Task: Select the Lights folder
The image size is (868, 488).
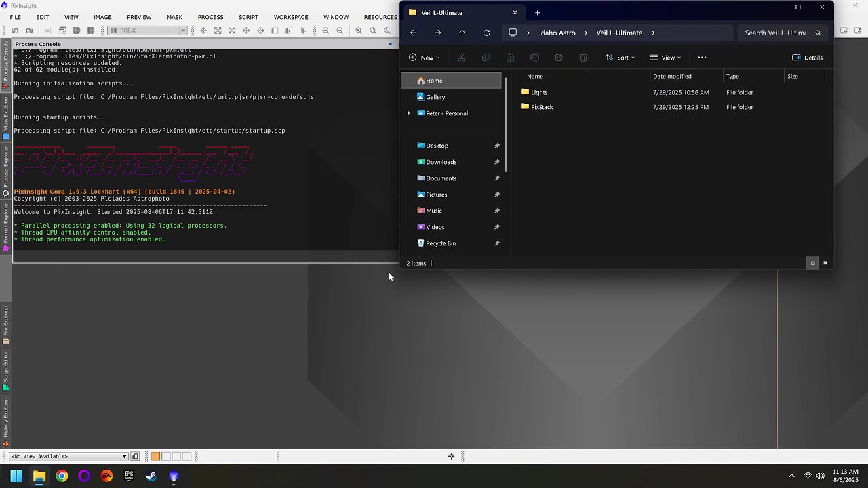Action: pos(539,92)
